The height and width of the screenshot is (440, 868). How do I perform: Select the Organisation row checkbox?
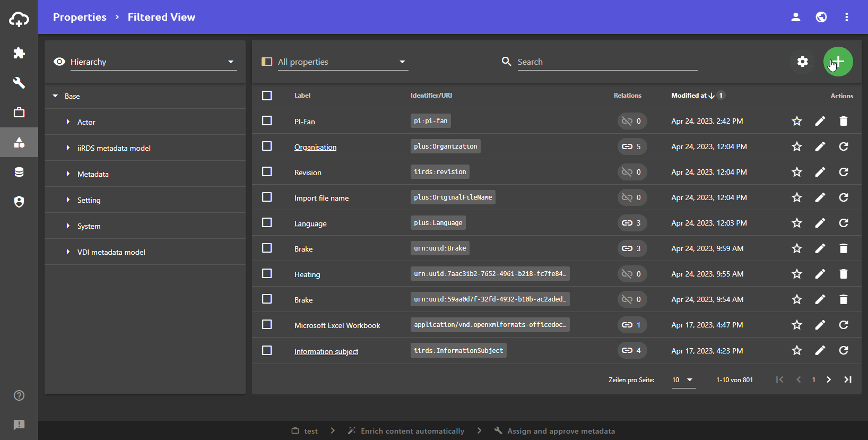267,146
